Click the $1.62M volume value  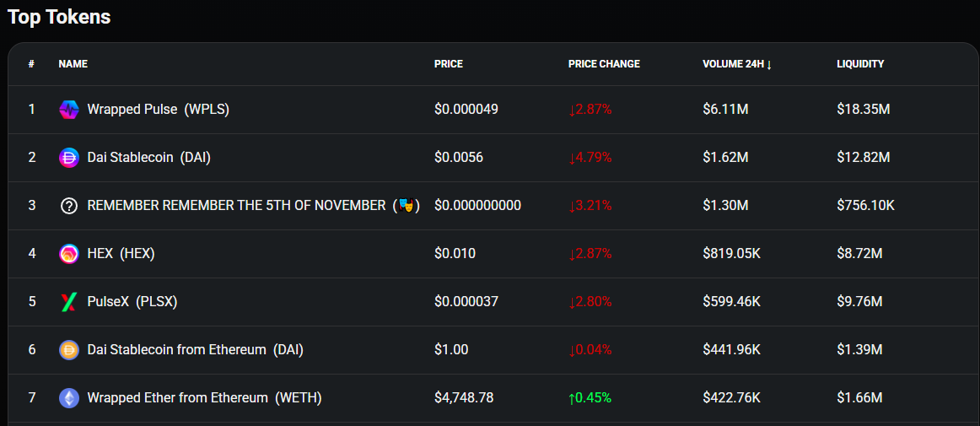point(725,158)
